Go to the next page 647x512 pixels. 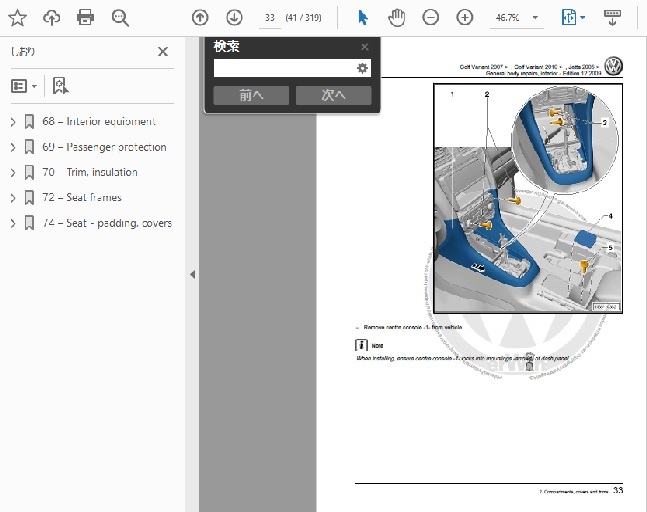[x=234, y=18]
